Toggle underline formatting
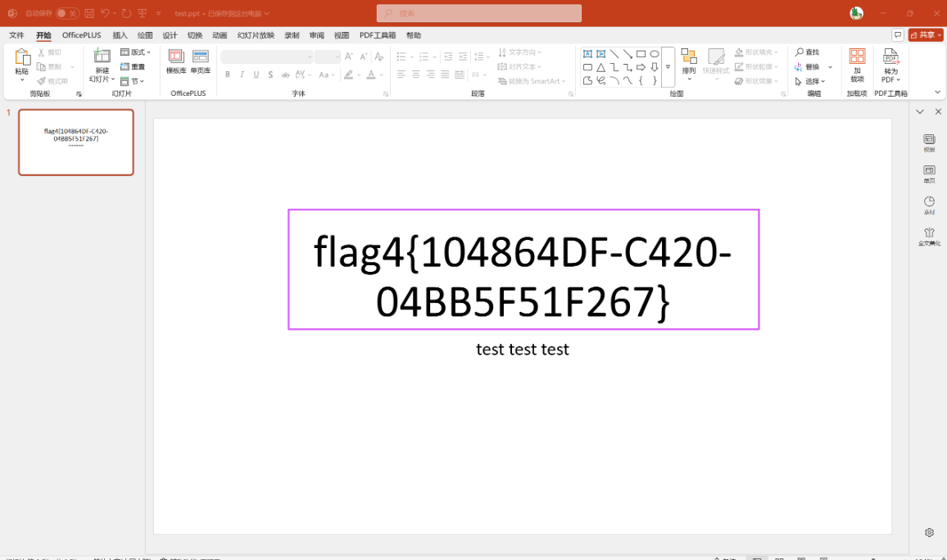The image size is (947, 560). point(256,75)
